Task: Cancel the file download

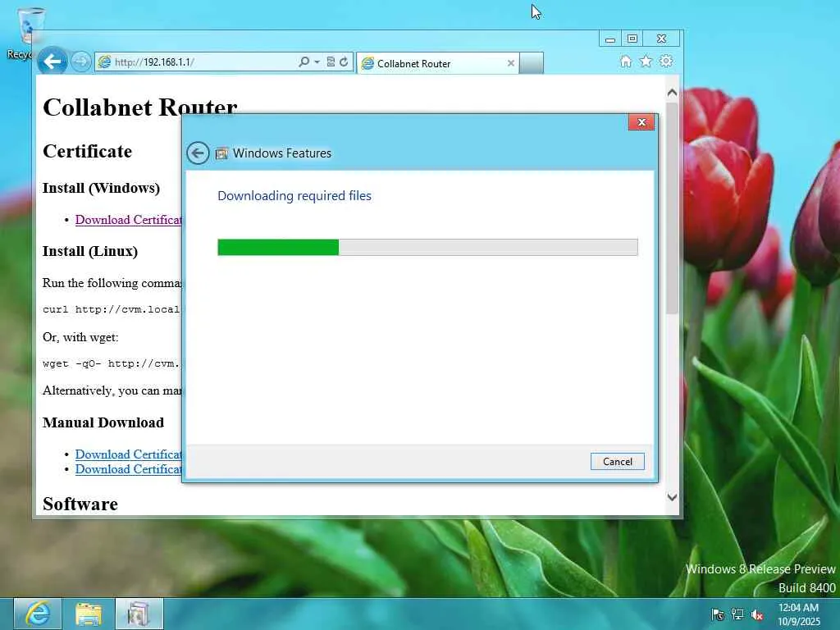Action: click(617, 461)
